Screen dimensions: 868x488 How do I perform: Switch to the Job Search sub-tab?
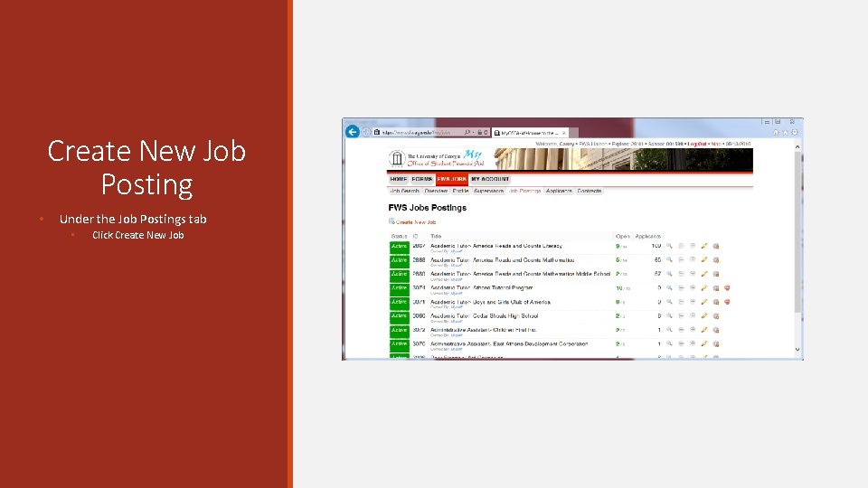tap(405, 191)
